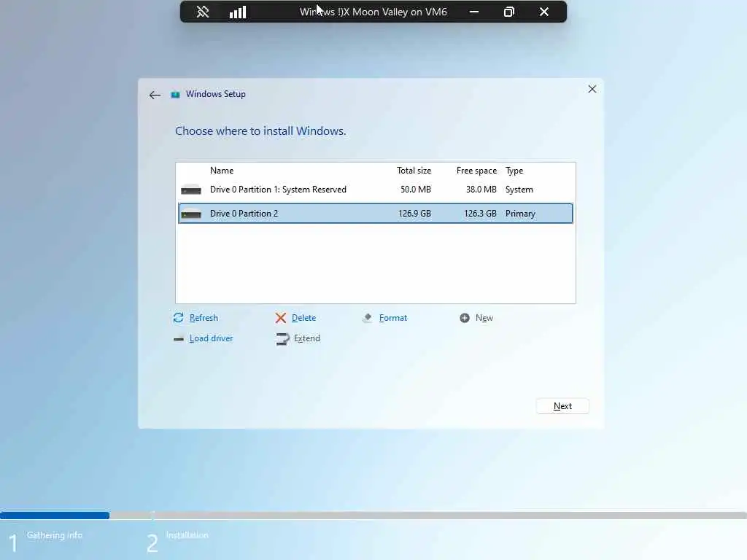Viewport: 747px width, 560px height.
Task: Click the Free space column header
Action: click(476, 171)
